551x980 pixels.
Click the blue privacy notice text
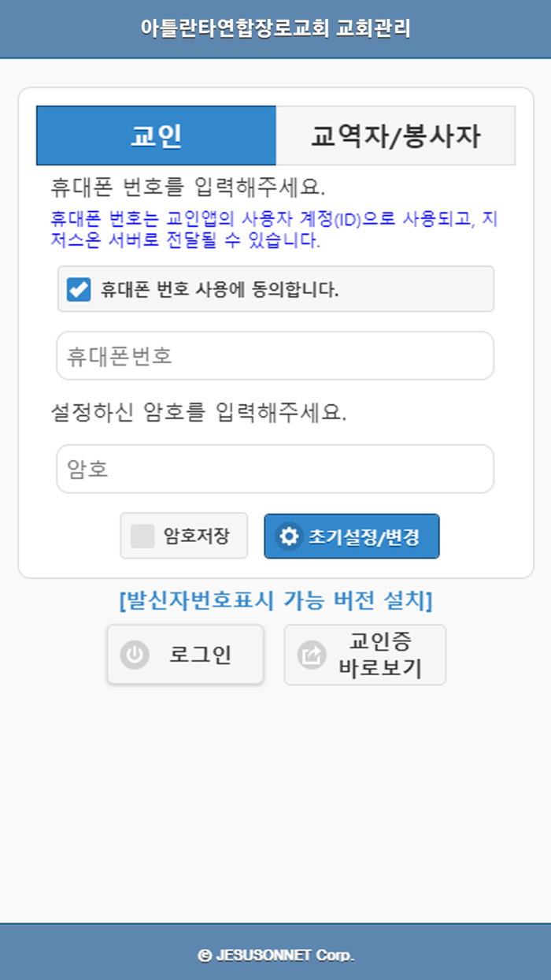pyautogui.click(x=275, y=234)
